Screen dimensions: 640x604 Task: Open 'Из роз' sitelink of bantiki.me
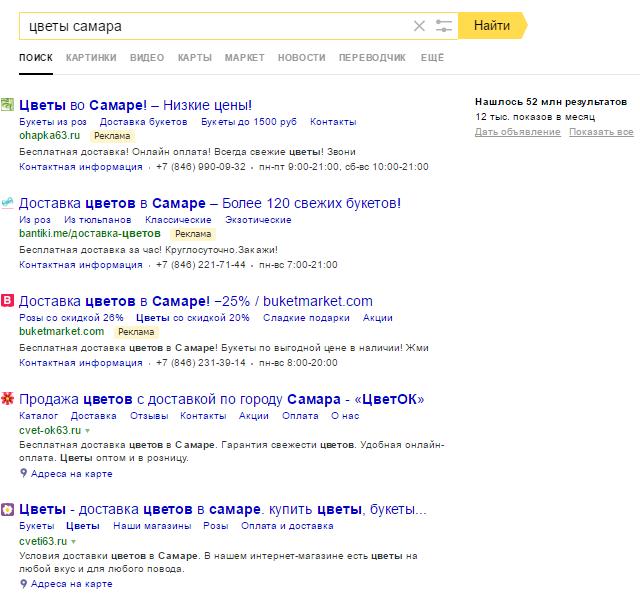[x=35, y=220]
